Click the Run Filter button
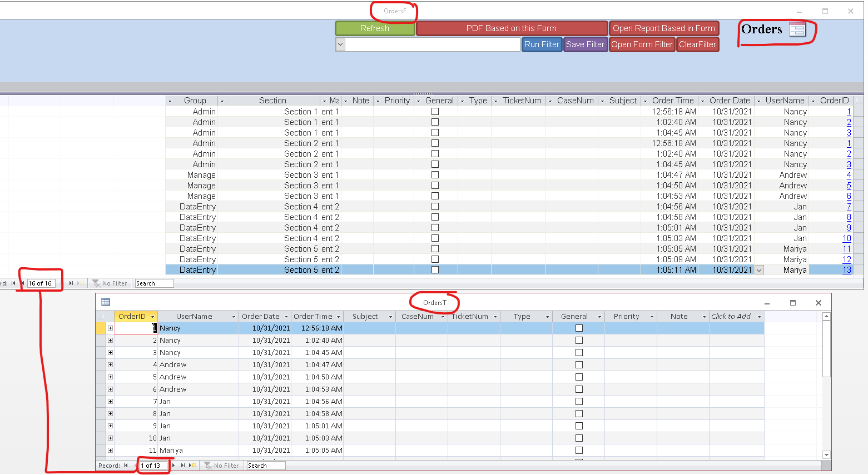Screen dimensions: 868x475 coord(542,44)
